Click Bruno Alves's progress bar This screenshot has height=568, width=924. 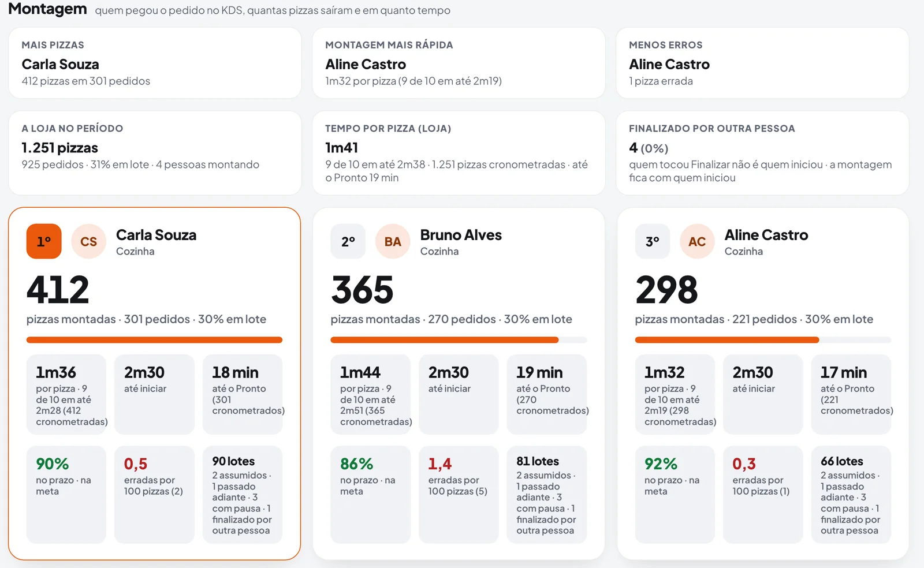pyautogui.click(x=459, y=340)
